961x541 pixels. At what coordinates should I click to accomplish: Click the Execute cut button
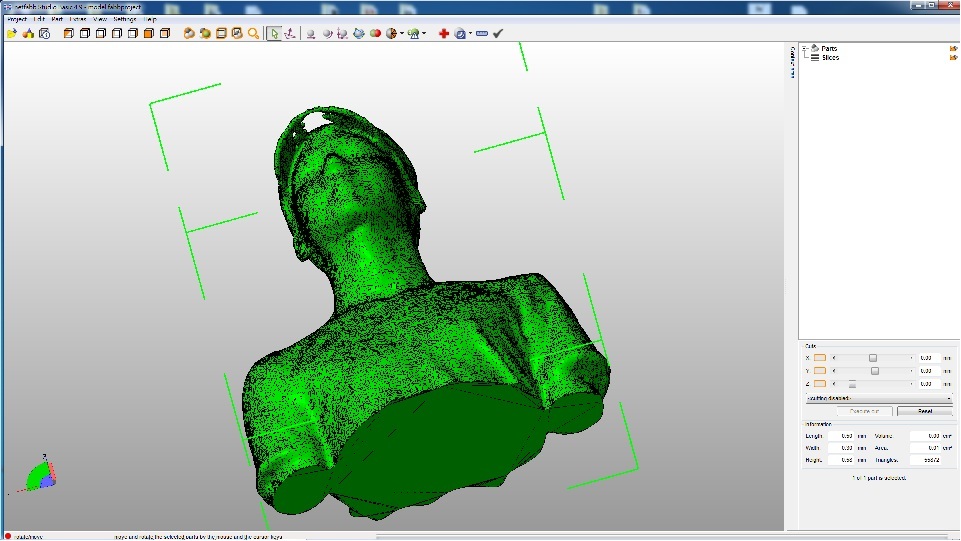tap(864, 411)
